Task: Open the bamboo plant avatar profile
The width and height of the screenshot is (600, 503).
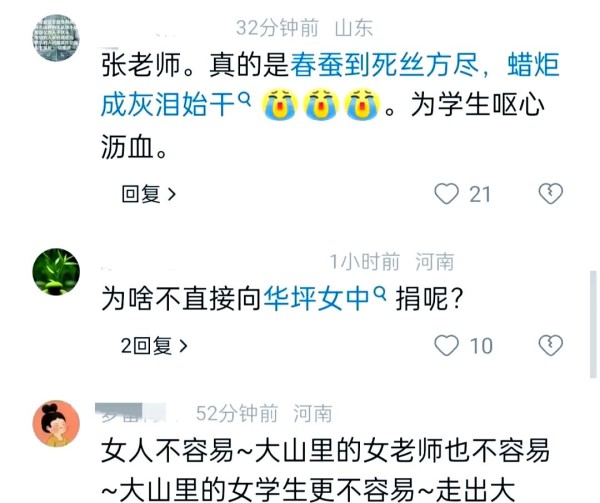Action: (56, 272)
